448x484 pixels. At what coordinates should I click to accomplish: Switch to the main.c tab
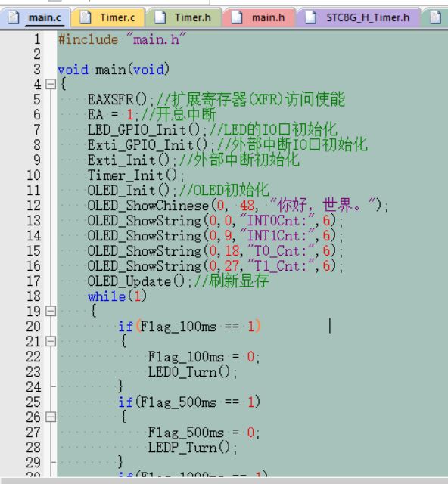36,17
